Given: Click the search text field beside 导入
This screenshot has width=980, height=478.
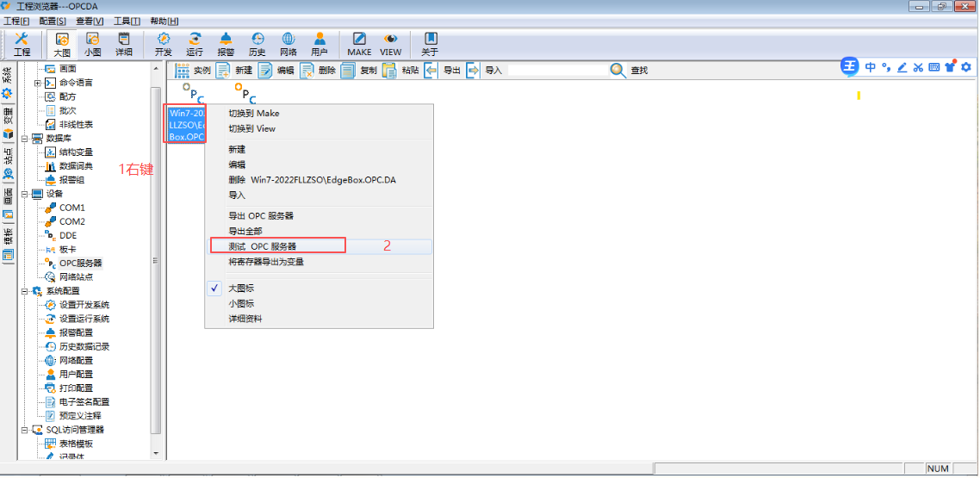Looking at the screenshot, I should [x=555, y=71].
